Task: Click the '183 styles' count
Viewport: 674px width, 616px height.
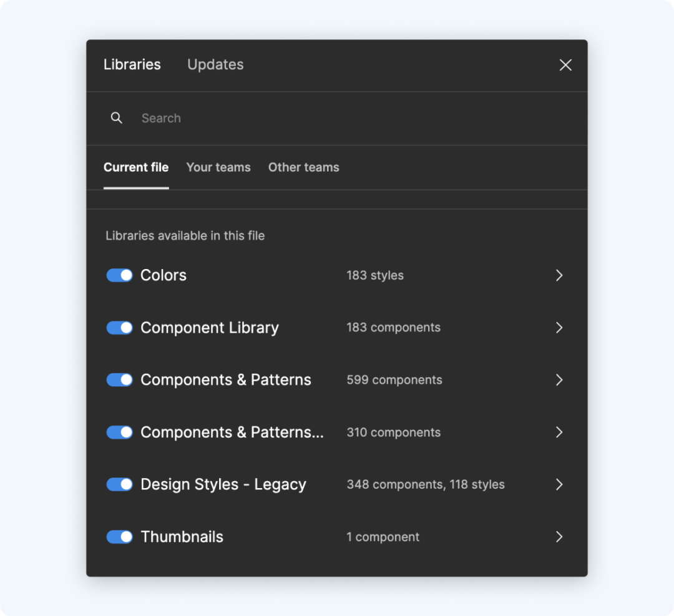Action: coord(375,275)
